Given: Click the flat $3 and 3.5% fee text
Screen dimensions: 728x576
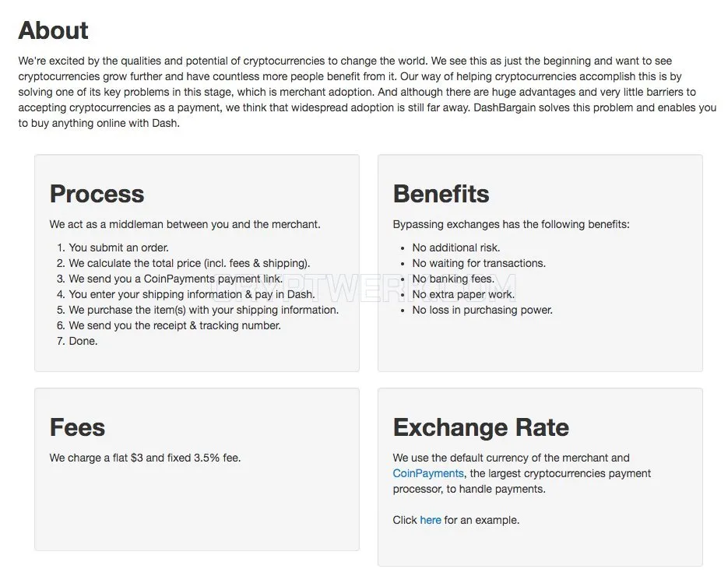Looking at the screenshot, I should coord(145,458).
